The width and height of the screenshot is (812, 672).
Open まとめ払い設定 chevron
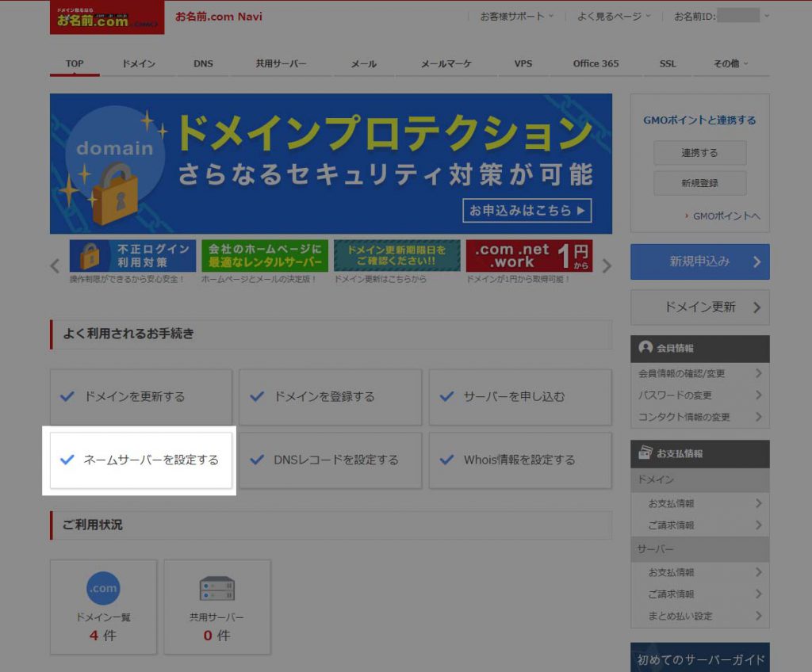758,616
